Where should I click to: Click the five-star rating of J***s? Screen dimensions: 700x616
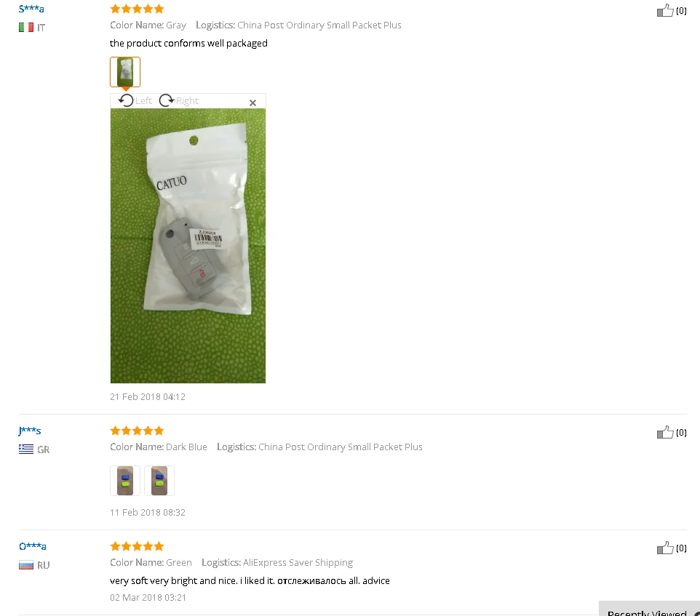(x=137, y=431)
